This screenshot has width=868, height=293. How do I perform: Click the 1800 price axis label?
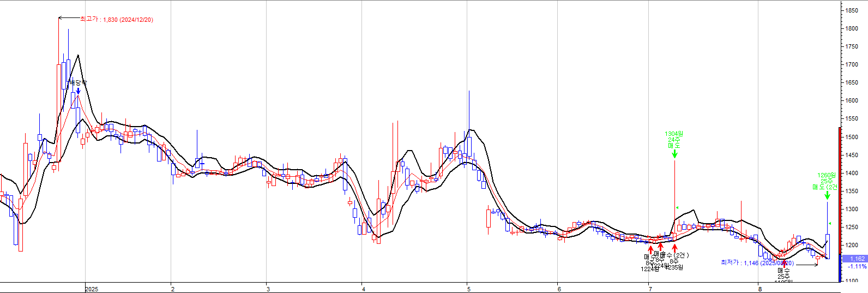(x=852, y=28)
